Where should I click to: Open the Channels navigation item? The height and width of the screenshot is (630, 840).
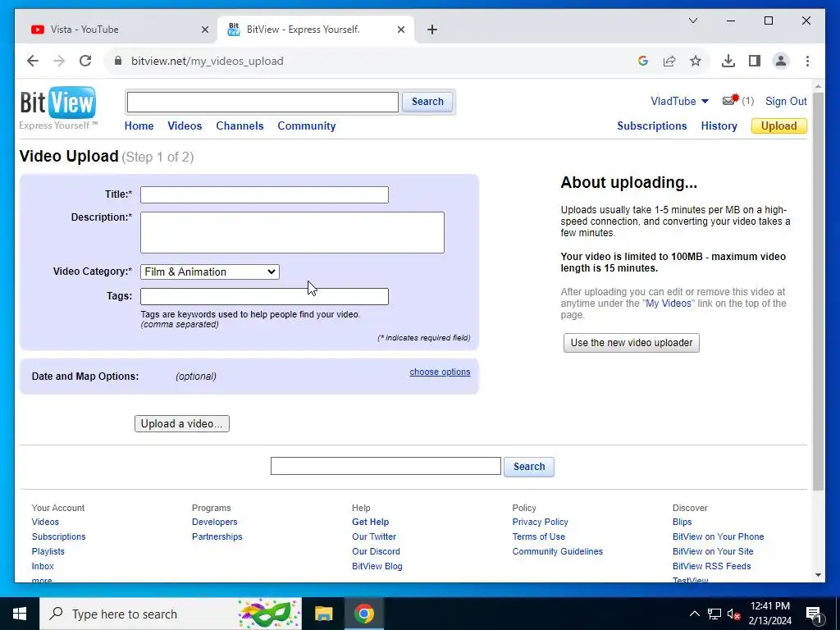[x=240, y=126]
